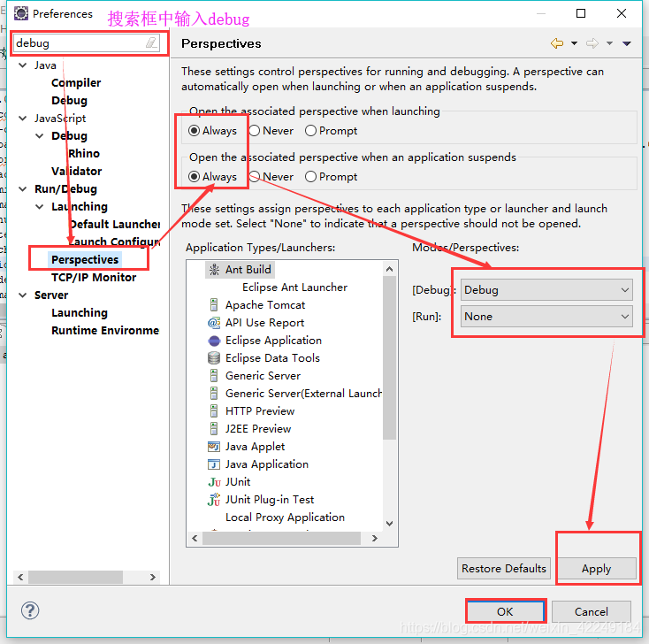Viewport: 649px width, 644px height.
Task: Open the [Run] perspective dropdown
Action: pos(546,317)
